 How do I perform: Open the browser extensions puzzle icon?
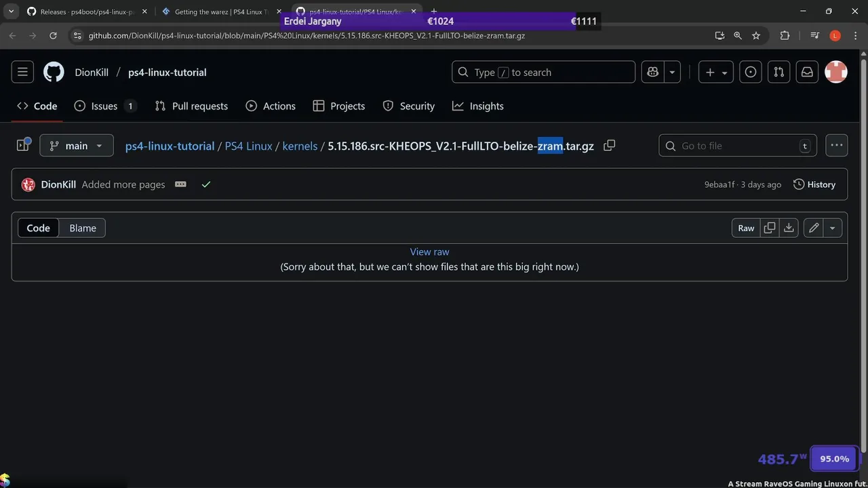[x=785, y=35]
